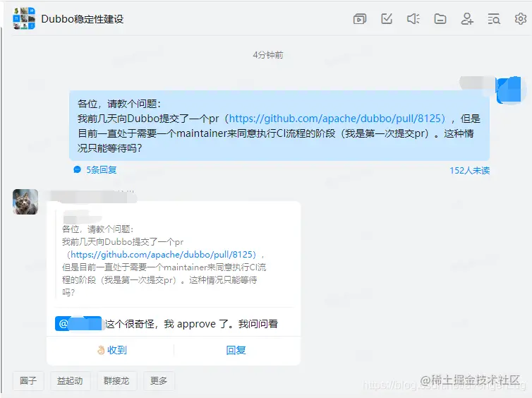Open the 圈子 shortcut
This screenshot has width=532, height=398.
(28, 380)
